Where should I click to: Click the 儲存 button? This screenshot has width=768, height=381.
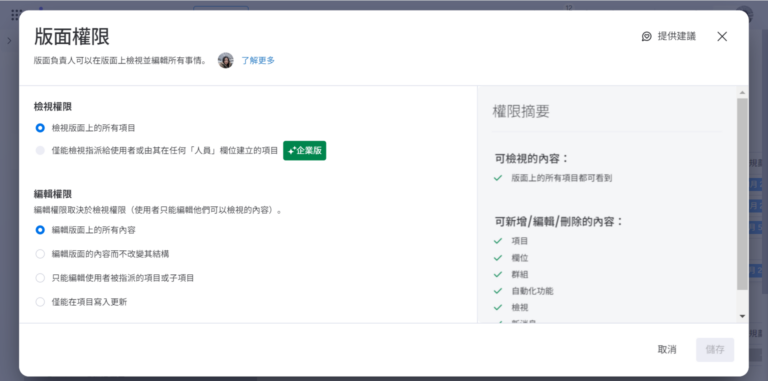(715, 350)
